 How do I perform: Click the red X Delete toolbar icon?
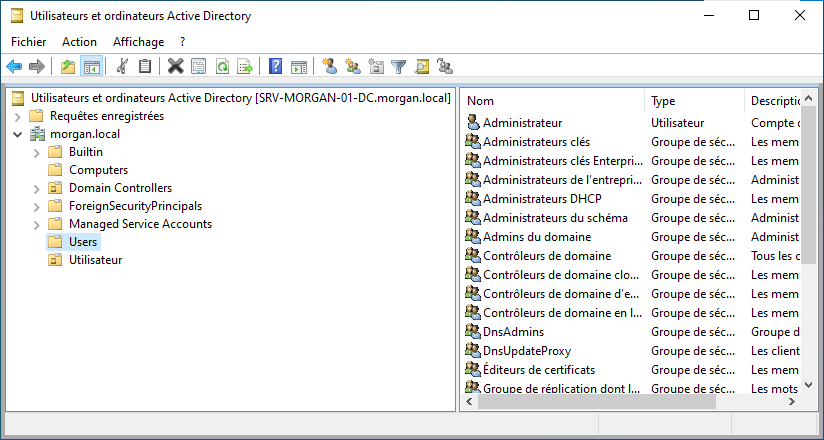point(175,67)
